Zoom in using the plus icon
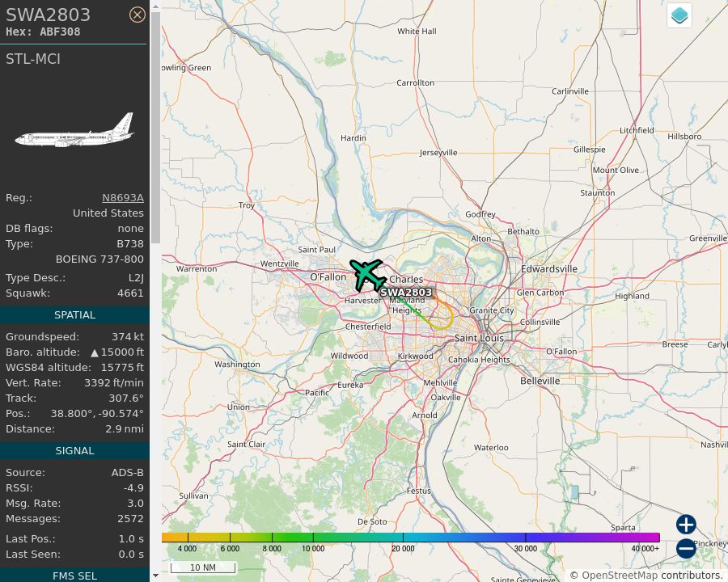 (x=685, y=525)
